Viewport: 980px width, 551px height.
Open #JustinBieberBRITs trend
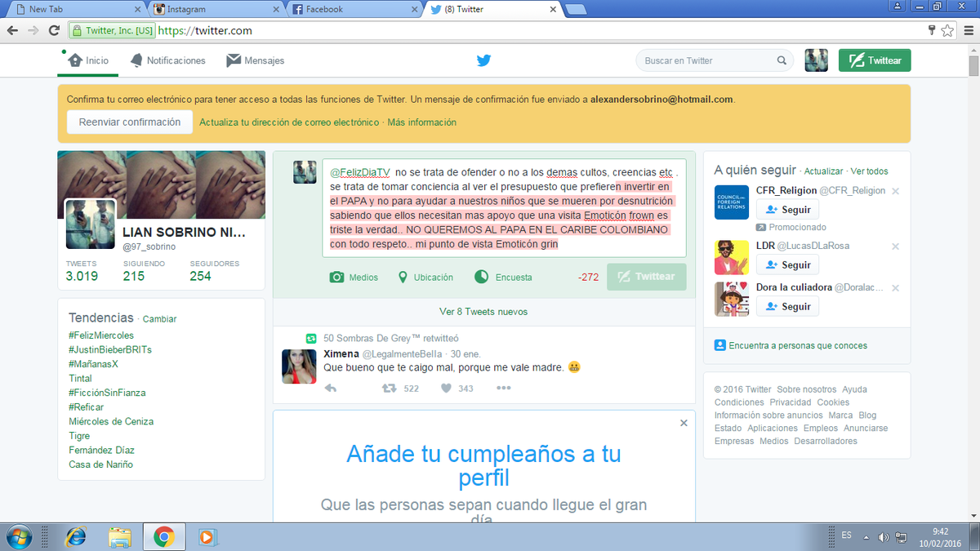pos(110,349)
